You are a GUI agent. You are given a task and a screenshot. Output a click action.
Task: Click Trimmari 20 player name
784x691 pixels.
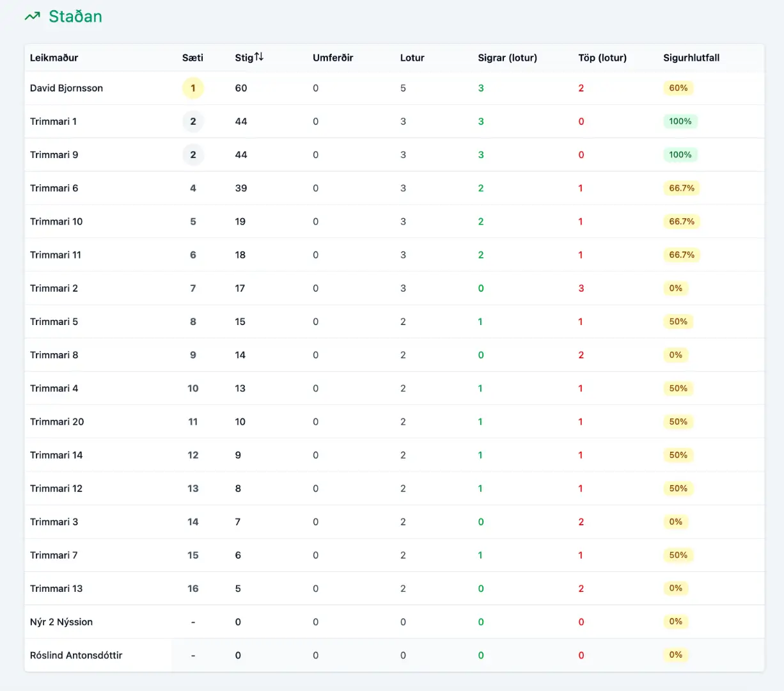point(57,422)
